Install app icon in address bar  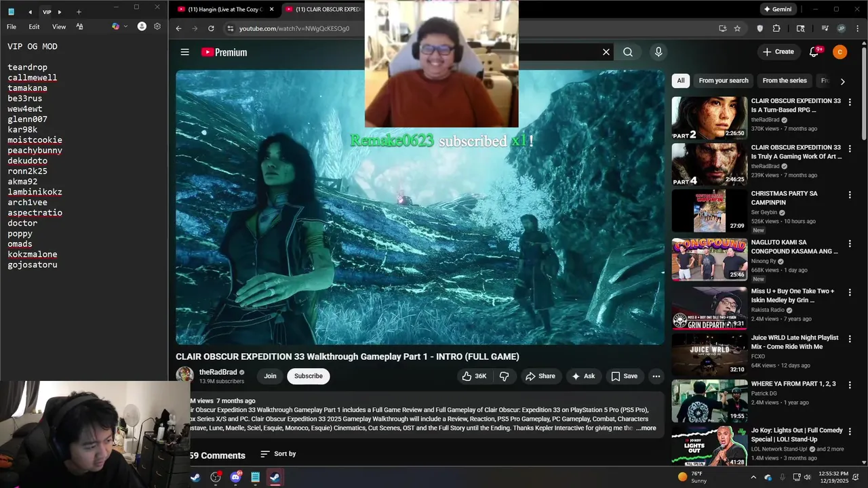tap(722, 28)
